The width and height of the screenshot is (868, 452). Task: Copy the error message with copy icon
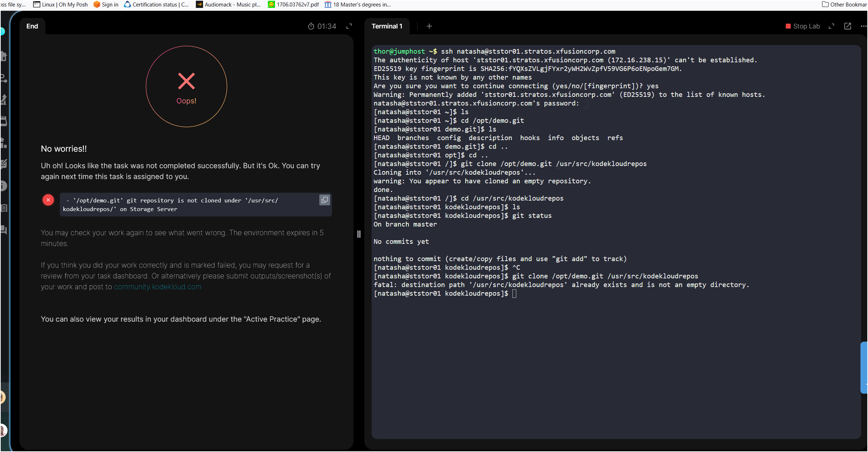324,200
